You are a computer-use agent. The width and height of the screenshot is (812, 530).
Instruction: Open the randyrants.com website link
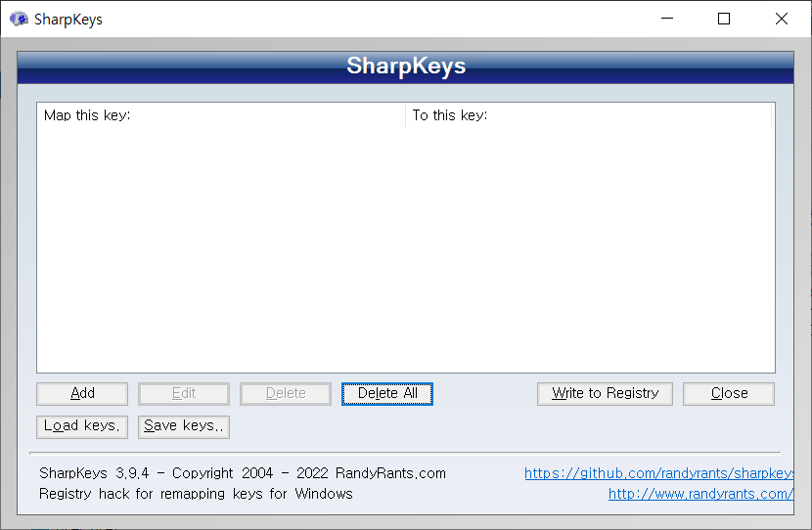700,494
